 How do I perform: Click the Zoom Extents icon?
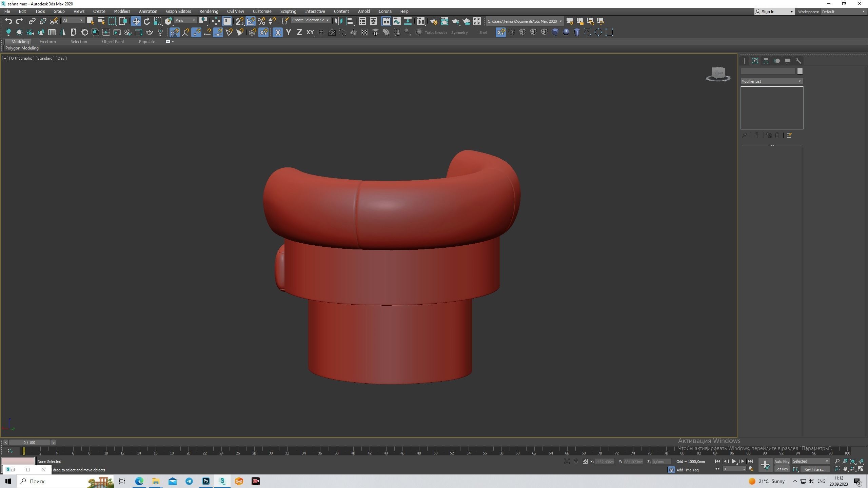[x=853, y=461]
